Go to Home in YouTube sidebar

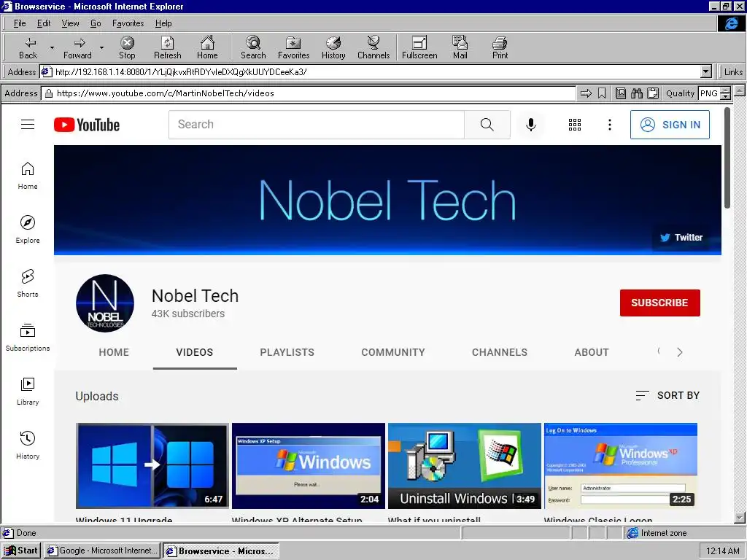[x=28, y=176]
